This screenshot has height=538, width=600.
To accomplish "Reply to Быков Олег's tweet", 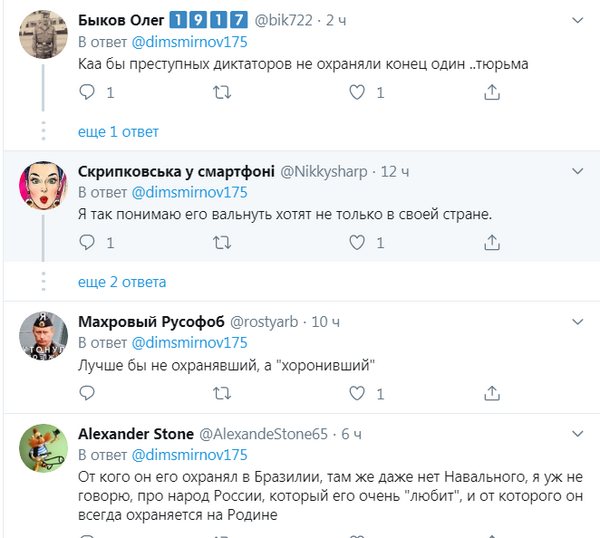I will (x=87, y=93).
